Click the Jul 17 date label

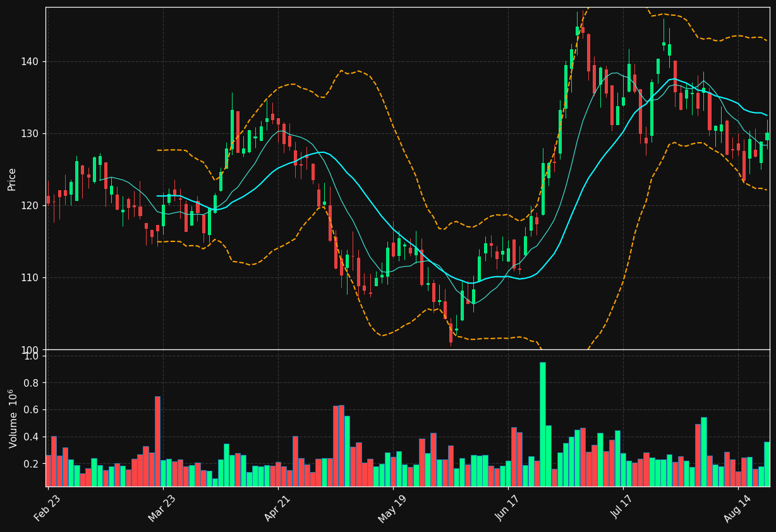point(622,507)
